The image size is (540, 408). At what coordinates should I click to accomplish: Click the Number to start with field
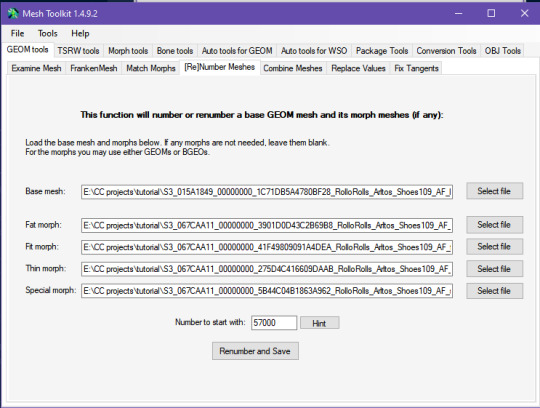point(274,323)
